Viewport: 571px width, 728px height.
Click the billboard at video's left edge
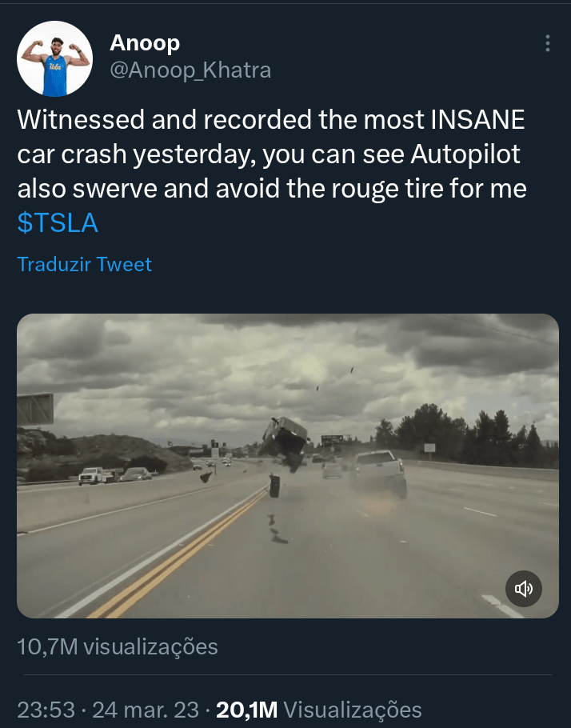tap(34, 408)
